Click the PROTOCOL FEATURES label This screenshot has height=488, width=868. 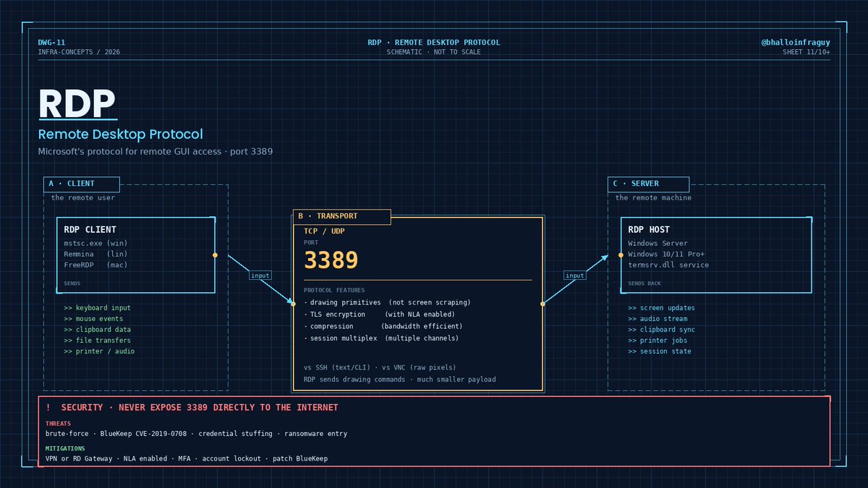335,290
